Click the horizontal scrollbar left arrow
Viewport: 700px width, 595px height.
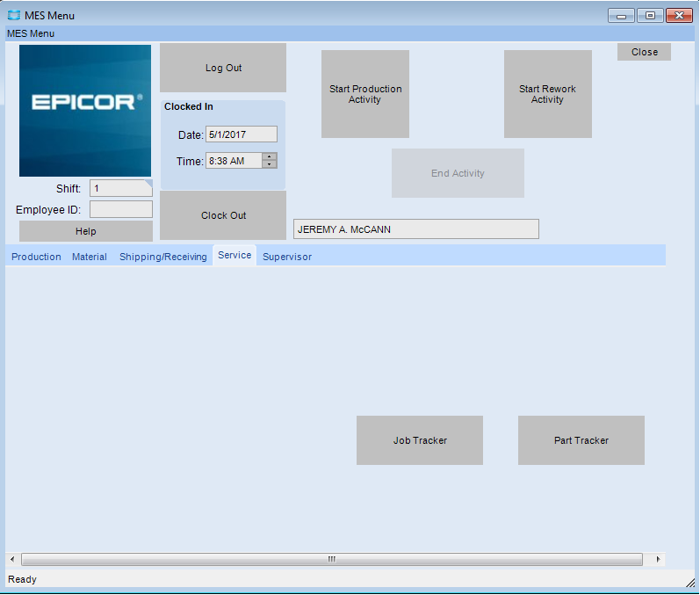pyautogui.click(x=12, y=559)
